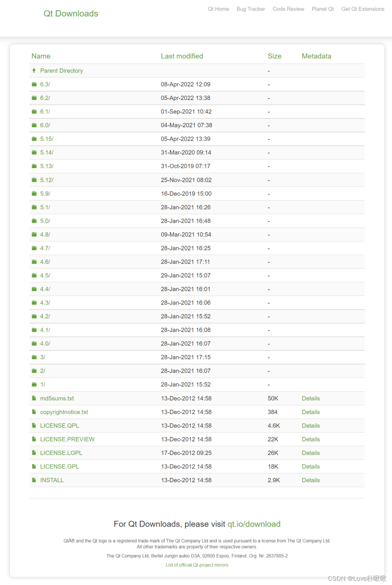Screen dimensions: 392x585
Task: Open the 4.3/ directory link
Action: click(x=45, y=303)
